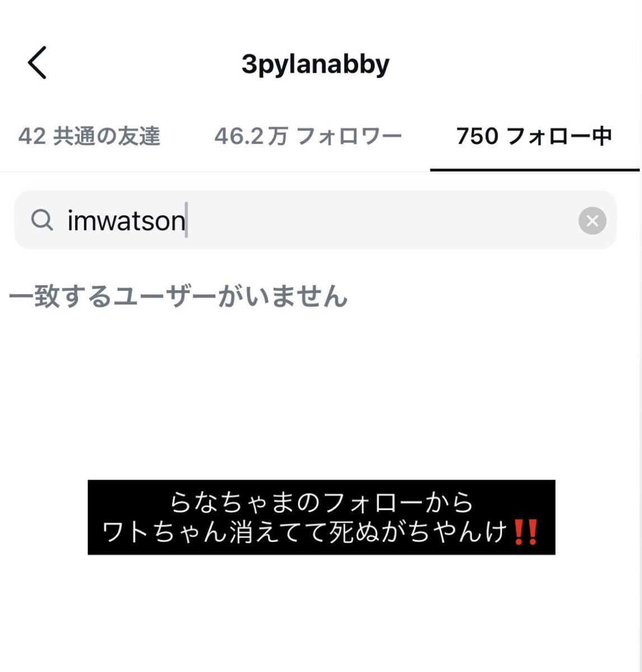This screenshot has height=672, width=642.
Task: Click the black caption overlay box
Action: click(321, 517)
